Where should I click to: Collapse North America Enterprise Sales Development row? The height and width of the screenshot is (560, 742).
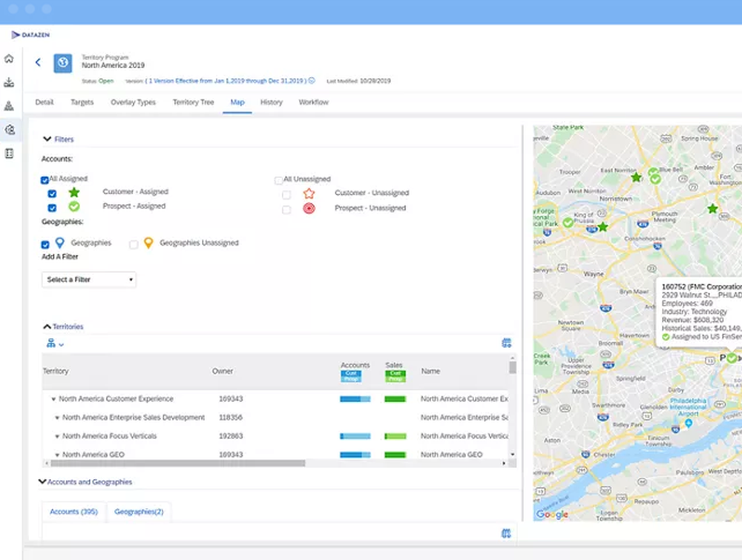[x=57, y=418]
